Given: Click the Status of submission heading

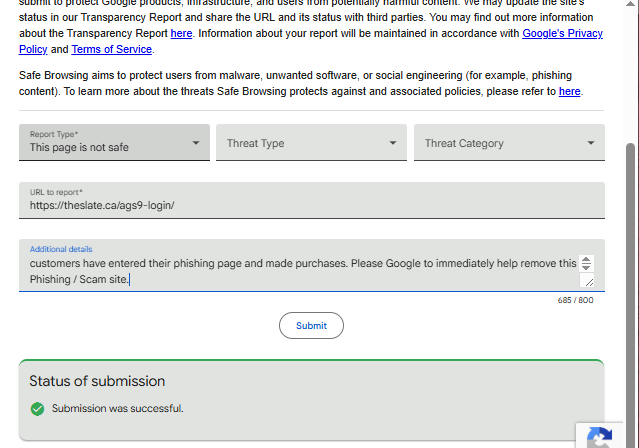Looking at the screenshot, I should [x=97, y=381].
